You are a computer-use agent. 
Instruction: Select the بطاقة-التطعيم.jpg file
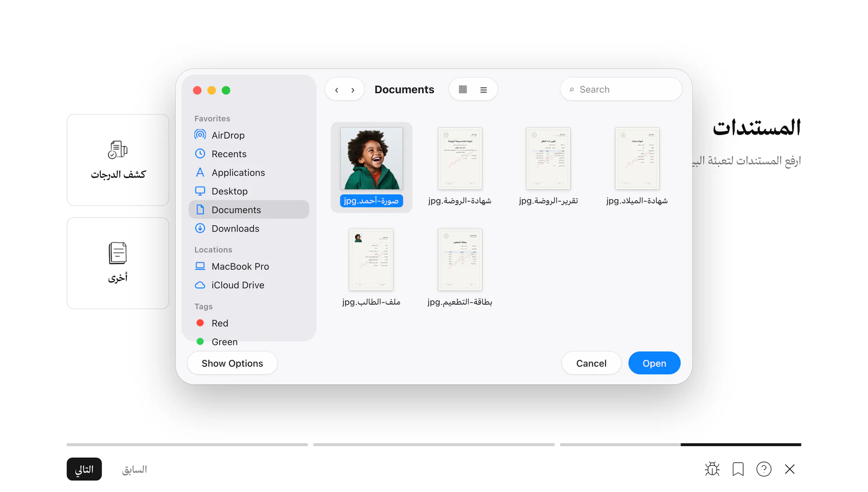pos(460,268)
